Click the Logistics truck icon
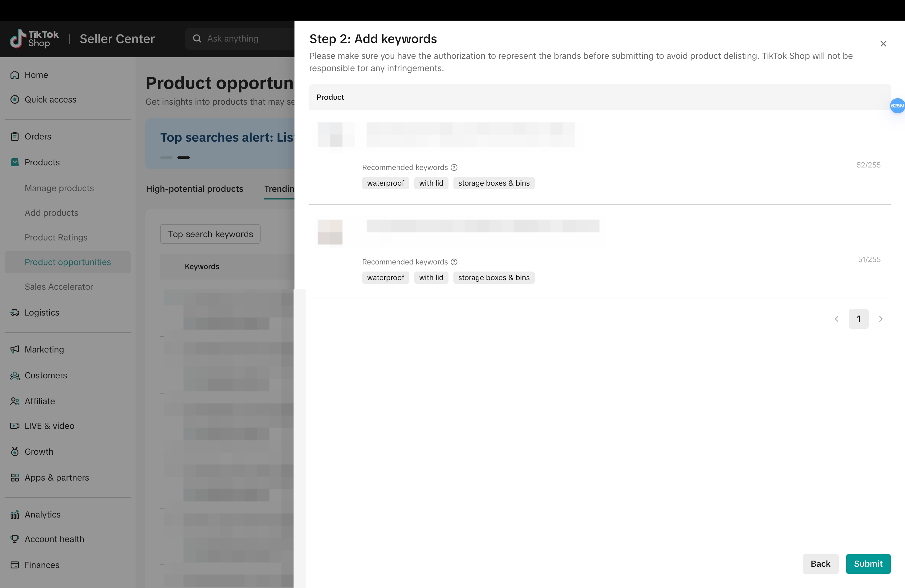 pos(15,312)
